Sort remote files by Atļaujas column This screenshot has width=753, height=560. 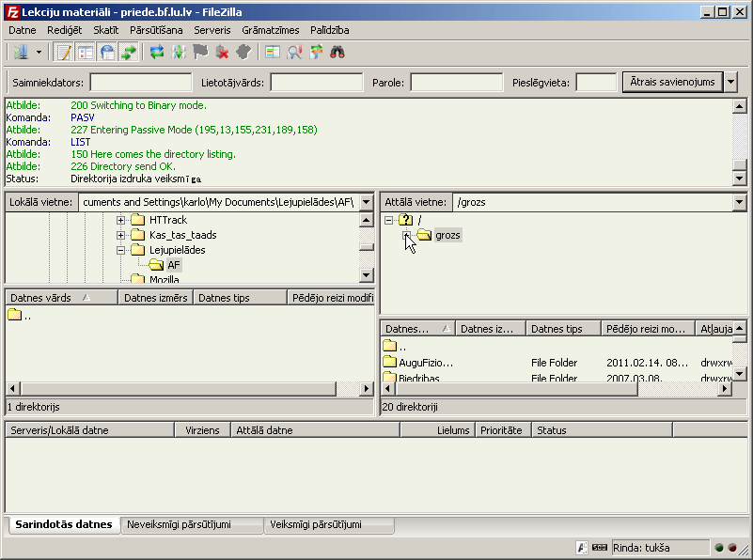click(714, 329)
